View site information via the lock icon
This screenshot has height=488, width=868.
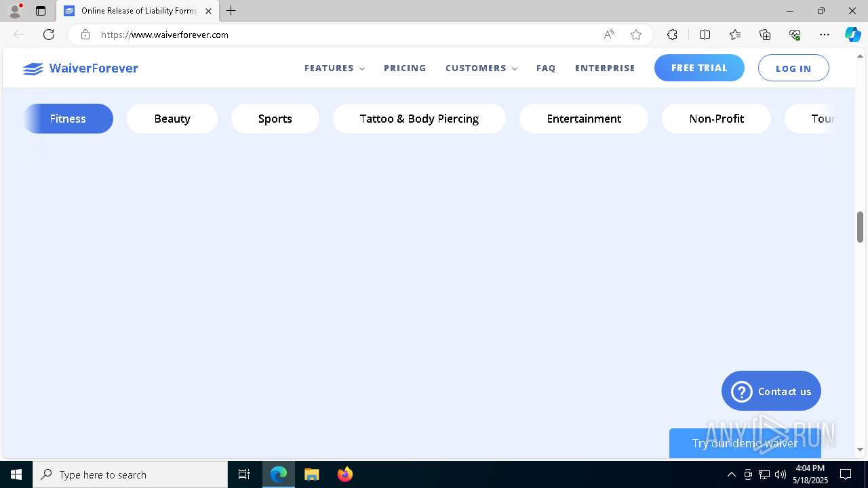click(85, 35)
